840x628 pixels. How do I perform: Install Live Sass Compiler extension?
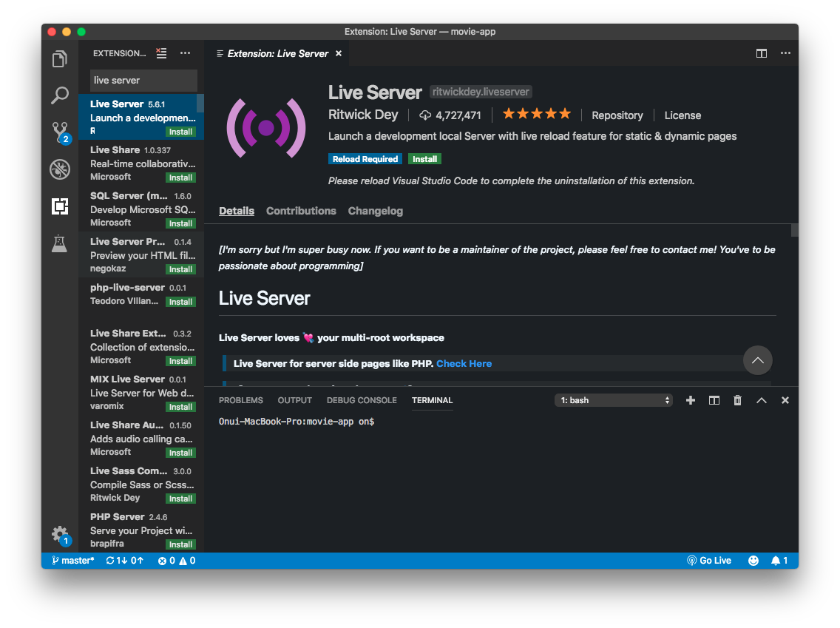coord(180,499)
